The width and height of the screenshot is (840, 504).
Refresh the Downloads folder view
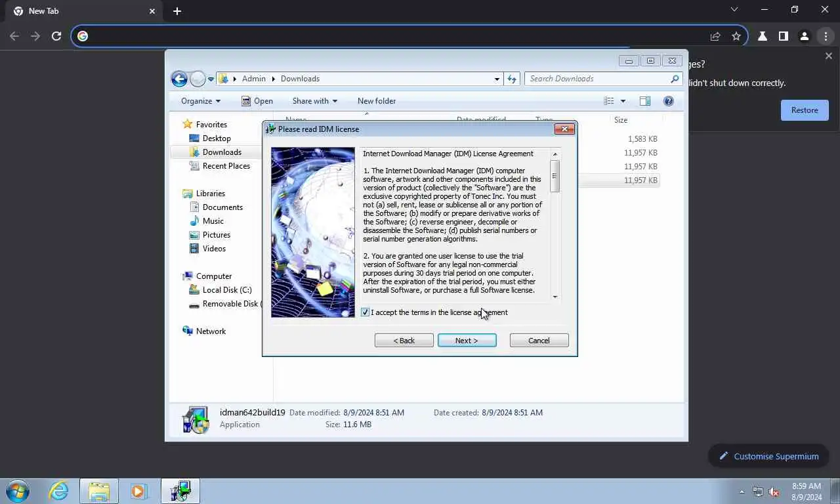pos(512,79)
